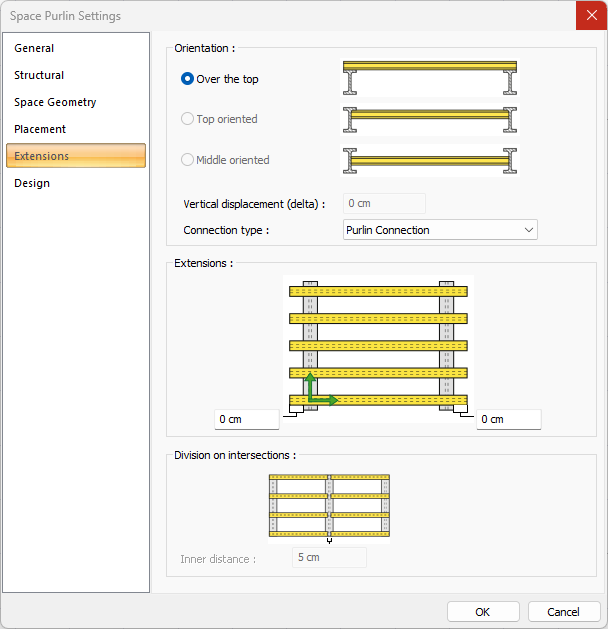This screenshot has height=629, width=608.
Task: Choose the Middle oriented radio option
Action: [187, 160]
